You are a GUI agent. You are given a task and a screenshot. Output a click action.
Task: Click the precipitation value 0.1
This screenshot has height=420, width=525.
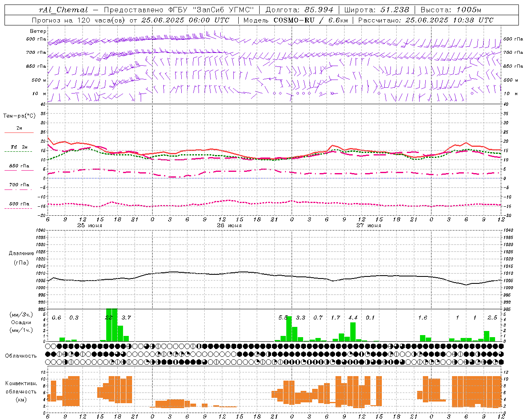[x=370, y=318]
